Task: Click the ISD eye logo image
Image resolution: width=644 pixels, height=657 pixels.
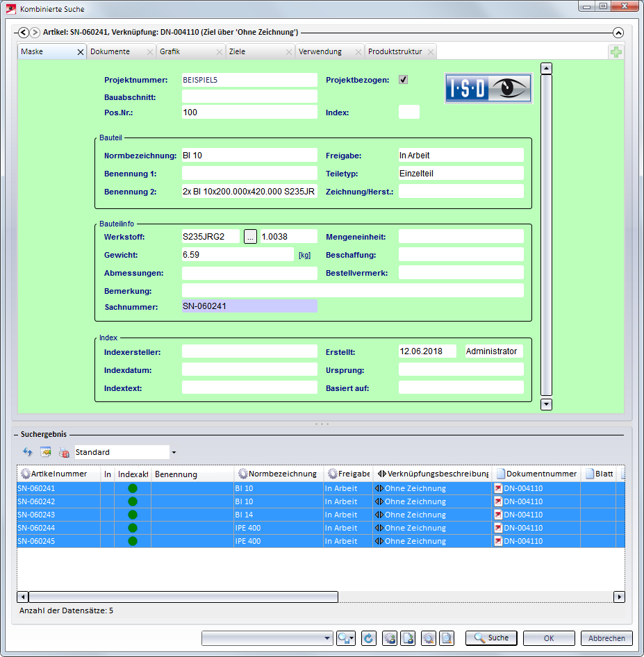Action: coord(488,88)
